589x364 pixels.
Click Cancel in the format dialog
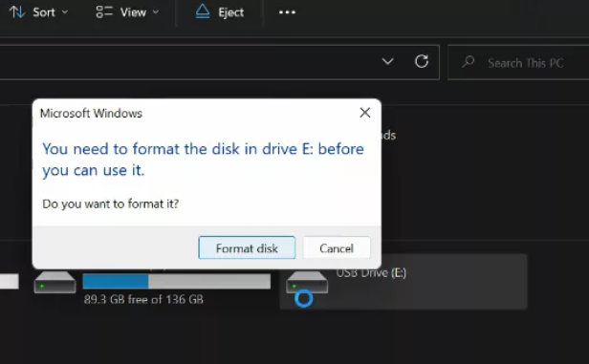coord(337,247)
